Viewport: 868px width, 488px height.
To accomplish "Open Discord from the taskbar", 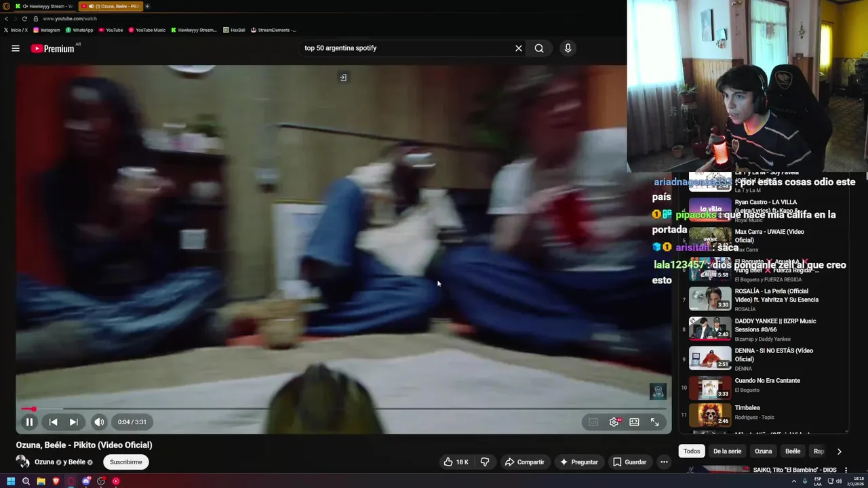I will (86, 481).
